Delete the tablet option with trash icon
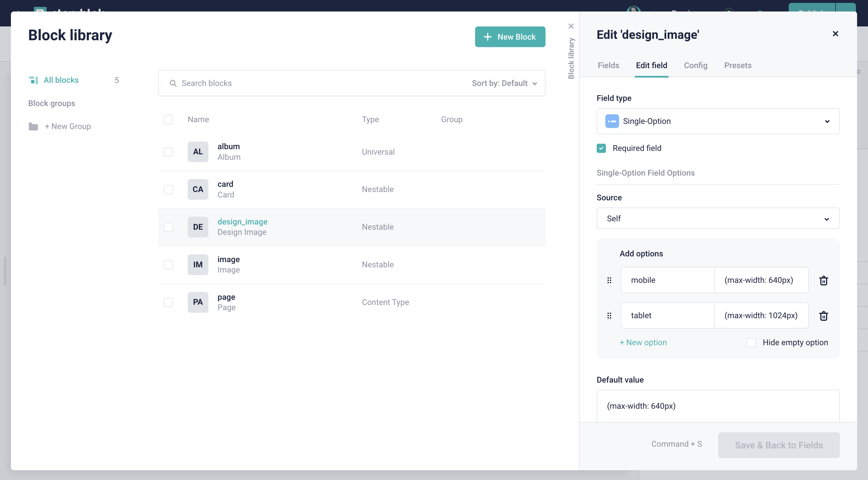The width and height of the screenshot is (868, 480). (x=823, y=316)
